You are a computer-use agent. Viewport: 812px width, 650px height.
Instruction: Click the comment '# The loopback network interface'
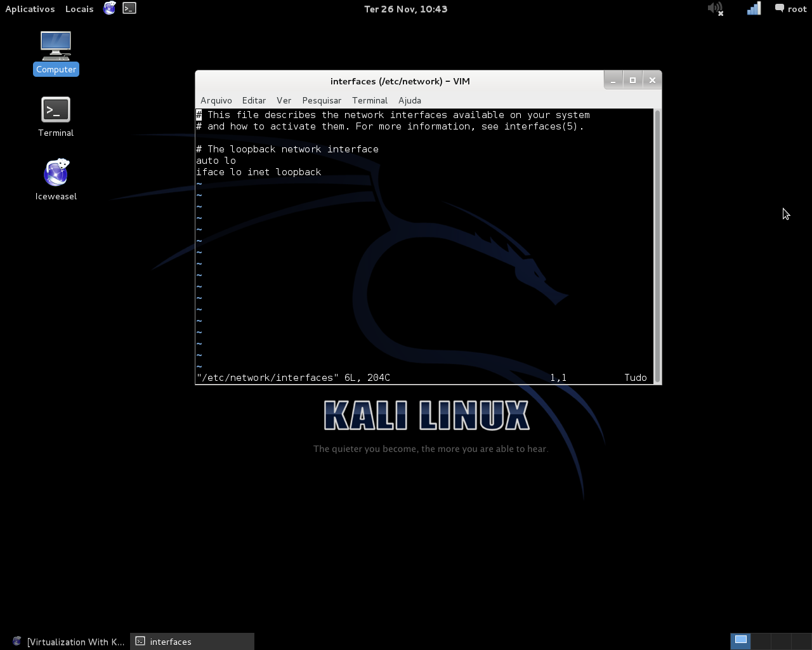pos(287,149)
